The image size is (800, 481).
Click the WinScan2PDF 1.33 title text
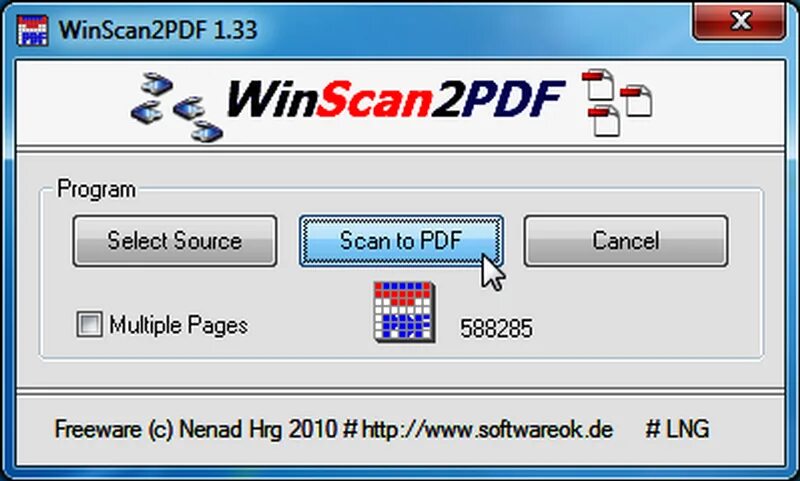click(x=158, y=30)
